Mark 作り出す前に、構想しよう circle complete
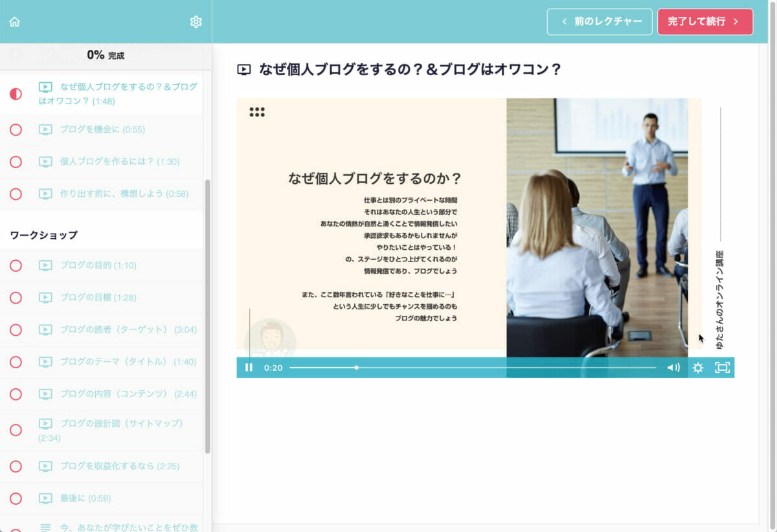Screen dimensions: 777x532 [x=16, y=194]
